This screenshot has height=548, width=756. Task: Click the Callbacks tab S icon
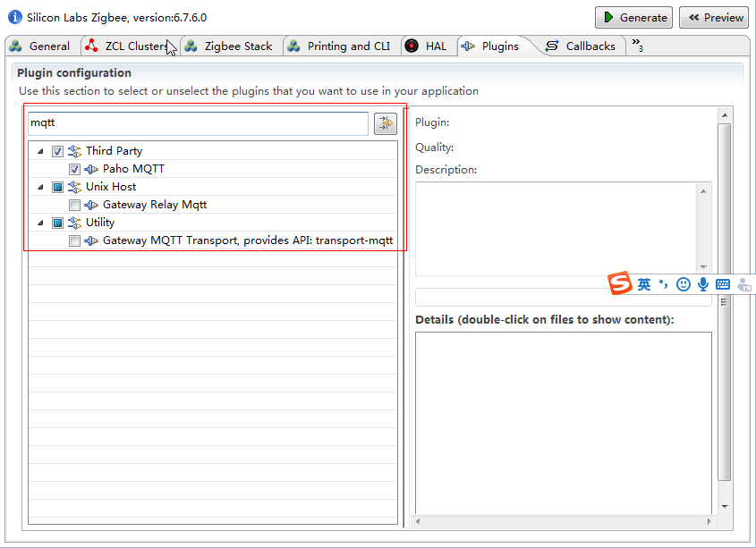552,46
